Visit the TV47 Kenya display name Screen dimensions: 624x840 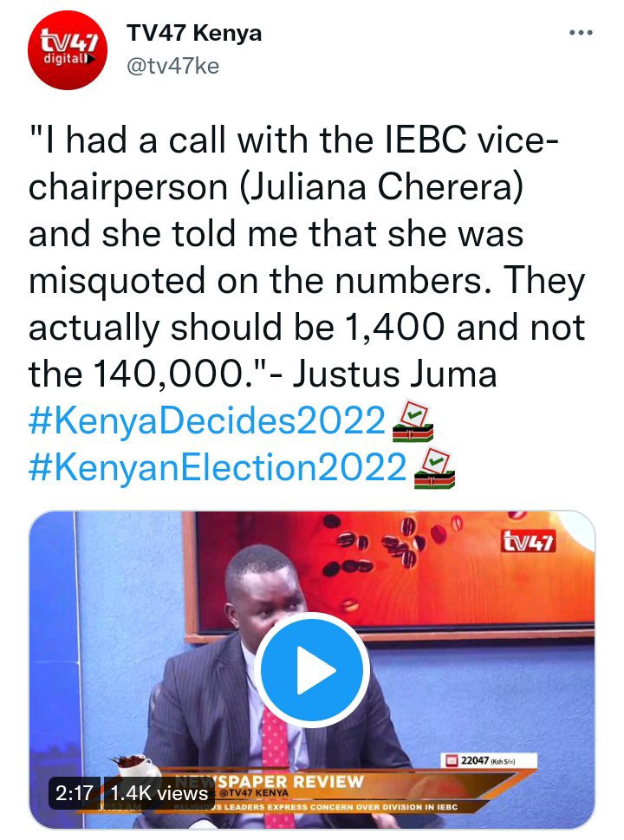(194, 33)
